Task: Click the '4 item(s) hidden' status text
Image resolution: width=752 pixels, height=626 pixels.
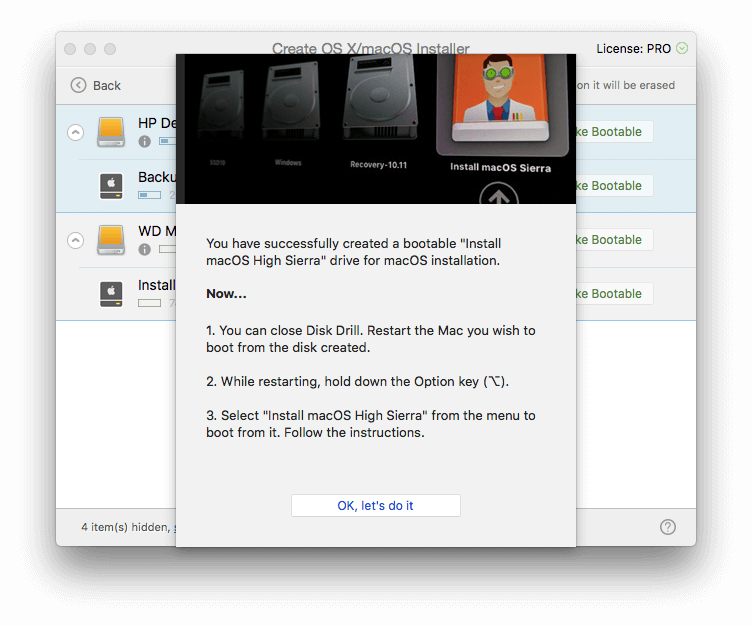Action: pos(128,527)
